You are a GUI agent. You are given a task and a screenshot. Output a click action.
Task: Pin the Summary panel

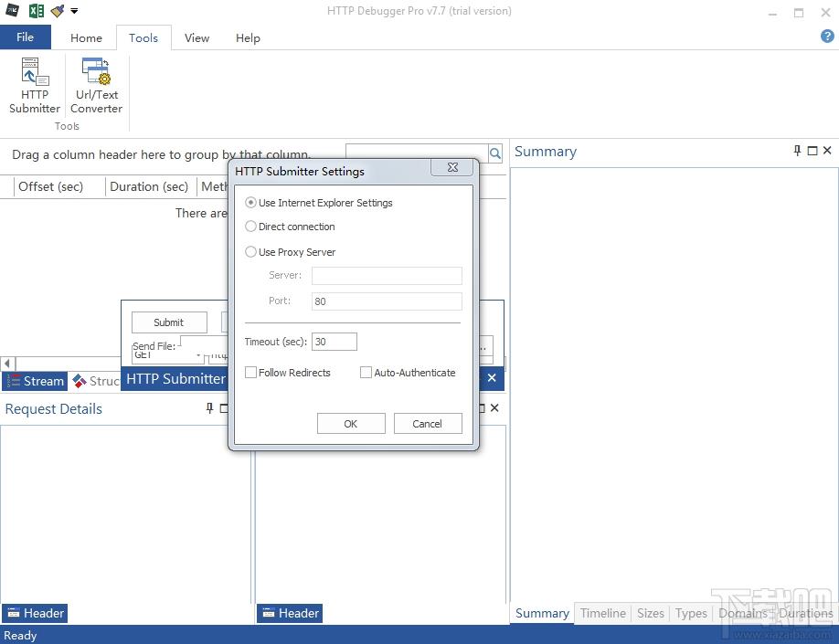[797, 151]
